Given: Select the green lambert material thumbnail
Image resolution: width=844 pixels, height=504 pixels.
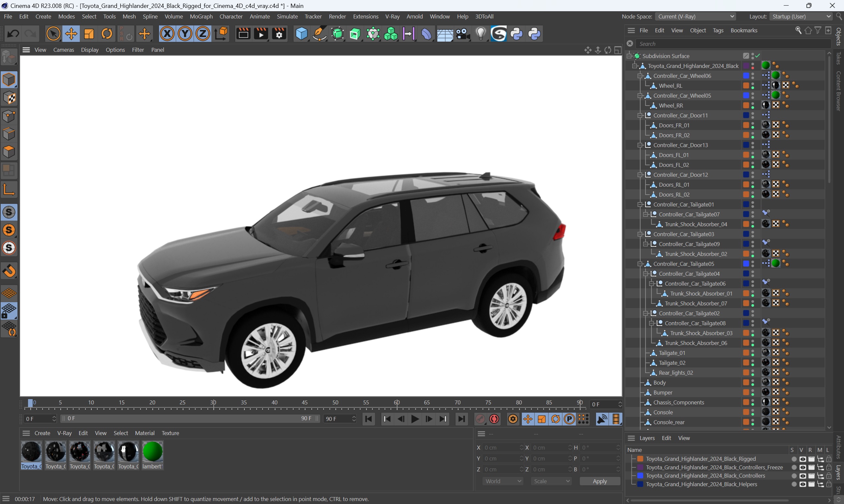Looking at the screenshot, I should pos(152,452).
